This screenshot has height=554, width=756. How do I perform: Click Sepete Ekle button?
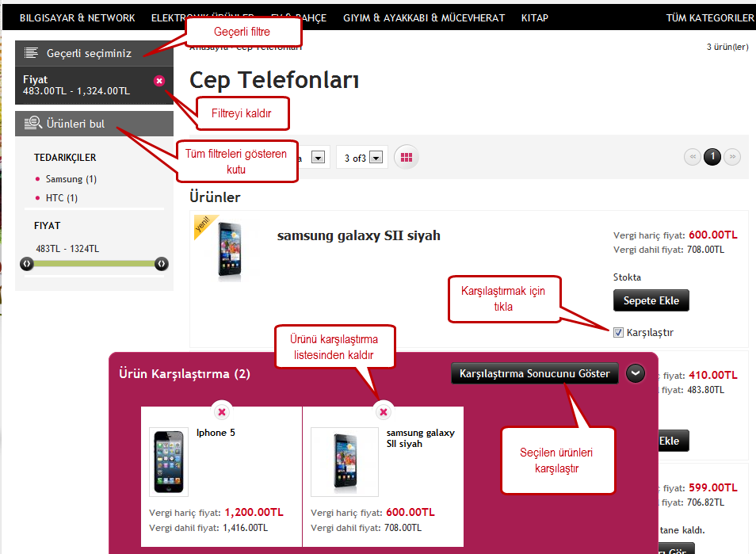point(651,300)
